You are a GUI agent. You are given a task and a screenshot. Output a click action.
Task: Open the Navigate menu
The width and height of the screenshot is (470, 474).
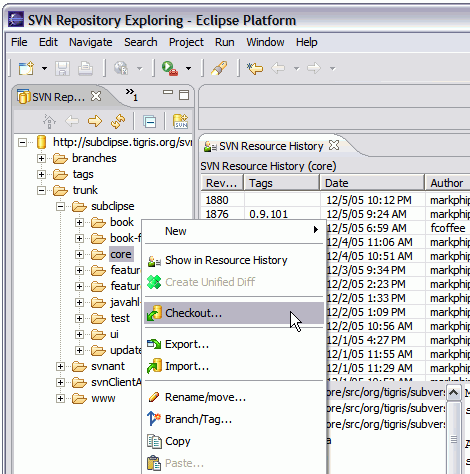point(90,42)
